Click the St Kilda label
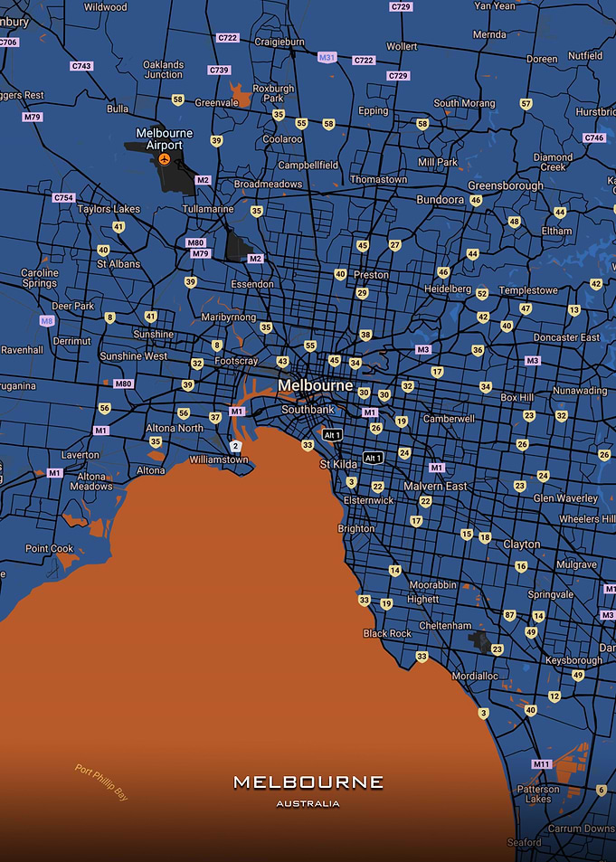616x862 pixels. (338, 465)
